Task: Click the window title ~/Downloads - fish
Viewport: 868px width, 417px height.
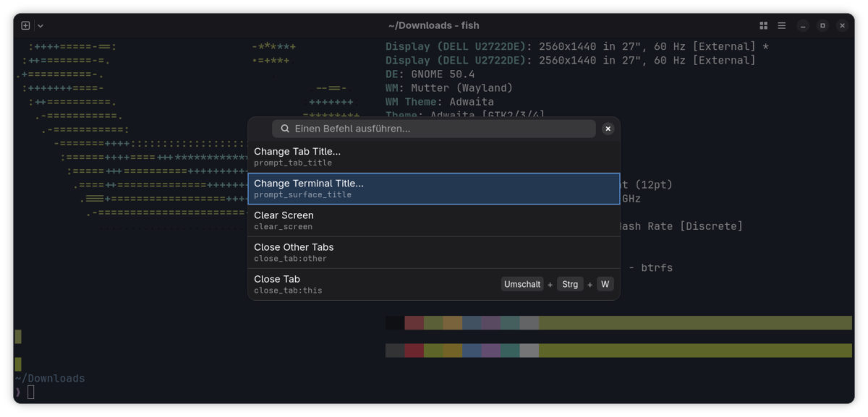Action: point(433,25)
